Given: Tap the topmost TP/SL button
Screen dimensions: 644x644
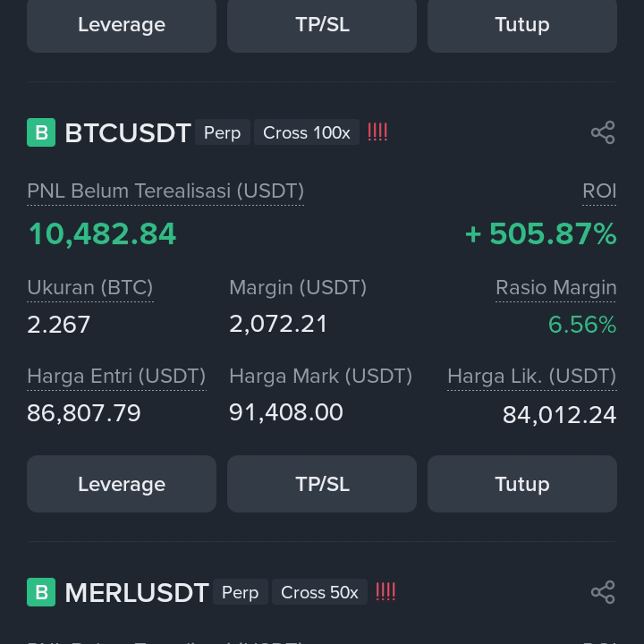Looking at the screenshot, I should pyautogui.click(x=322, y=25).
